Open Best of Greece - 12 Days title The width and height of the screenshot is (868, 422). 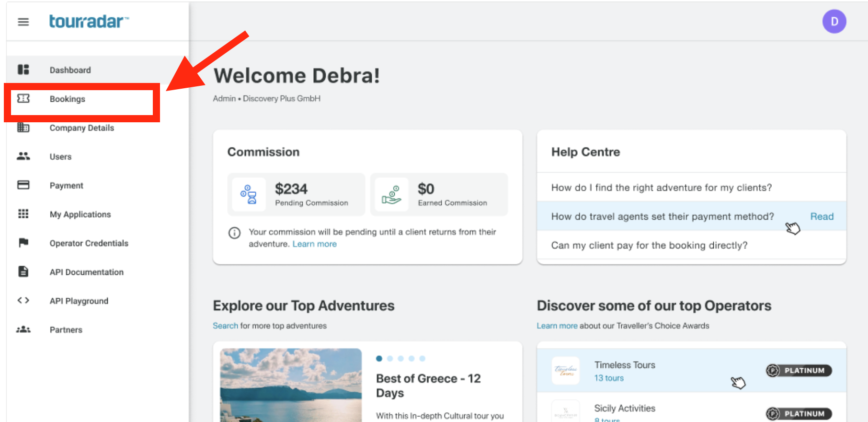(428, 386)
